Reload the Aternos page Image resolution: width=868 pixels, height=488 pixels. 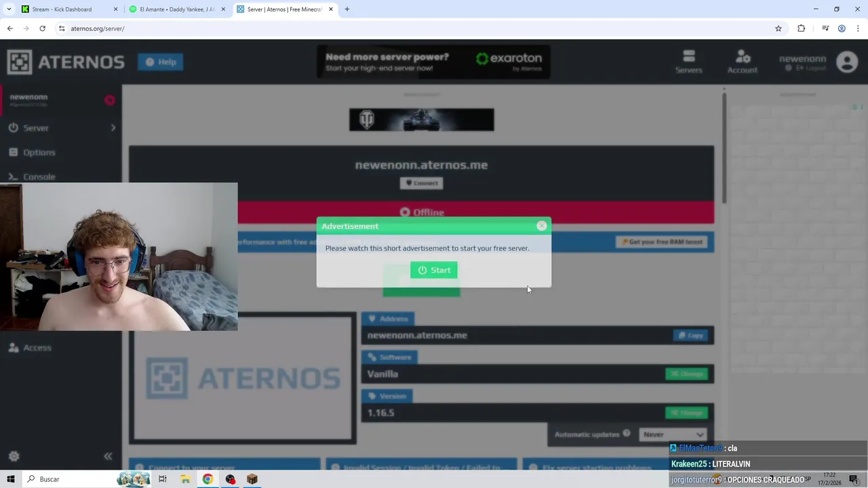pos(42,28)
